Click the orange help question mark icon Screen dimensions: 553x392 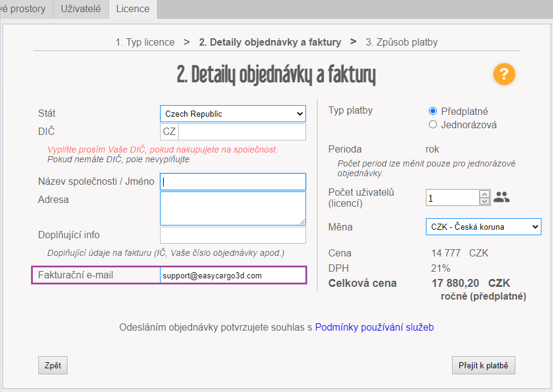(504, 74)
